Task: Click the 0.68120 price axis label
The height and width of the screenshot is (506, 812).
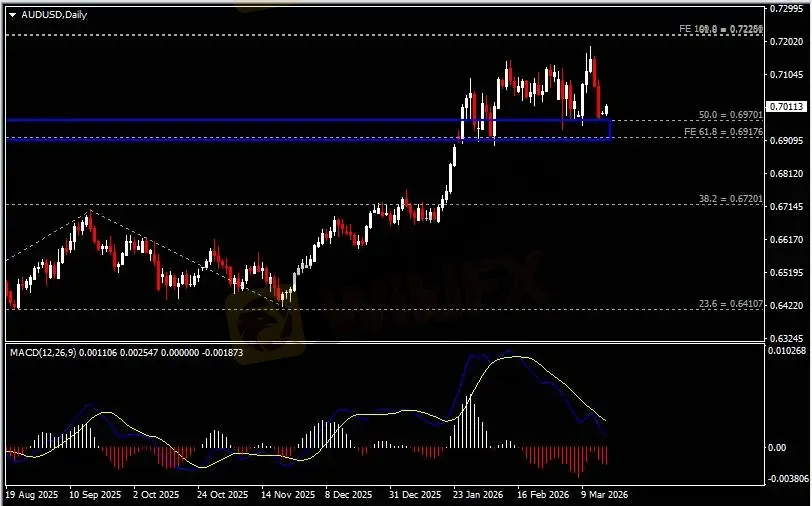Action: pyautogui.click(x=787, y=174)
